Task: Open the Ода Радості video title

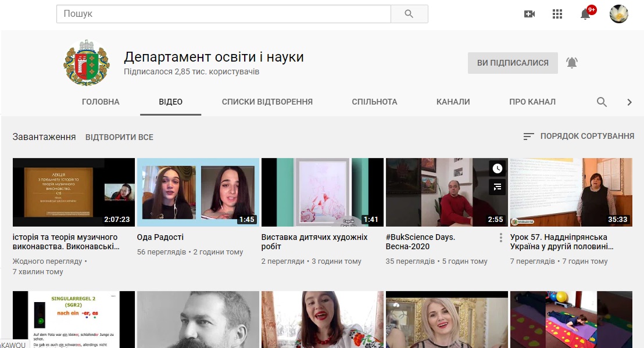Action: pos(160,237)
